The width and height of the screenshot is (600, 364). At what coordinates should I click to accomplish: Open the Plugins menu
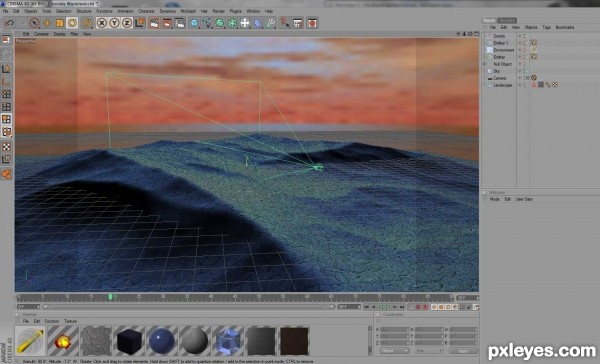(x=236, y=11)
